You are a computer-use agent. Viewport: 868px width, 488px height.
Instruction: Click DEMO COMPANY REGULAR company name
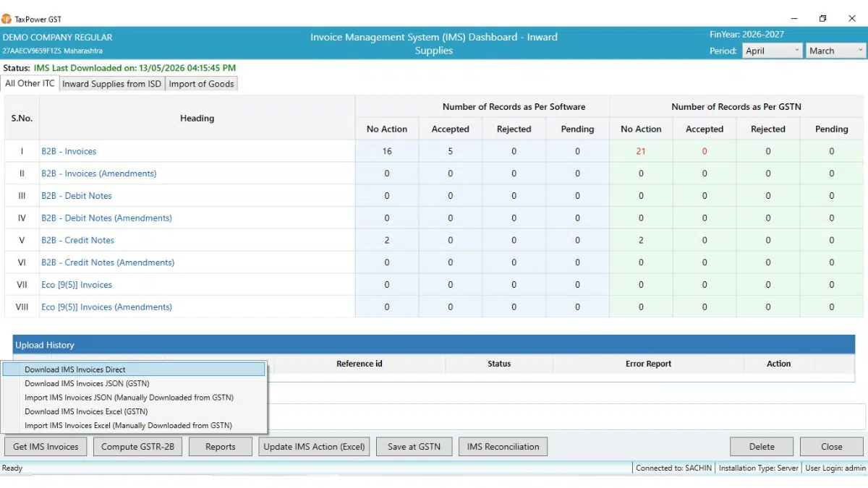58,37
